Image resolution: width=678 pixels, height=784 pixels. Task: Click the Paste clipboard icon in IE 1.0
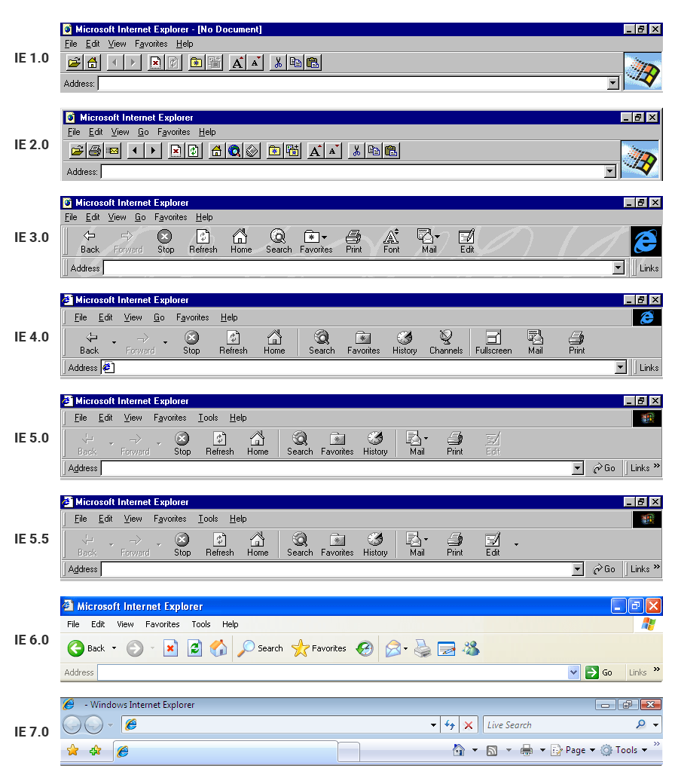pyautogui.click(x=313, y=63)
